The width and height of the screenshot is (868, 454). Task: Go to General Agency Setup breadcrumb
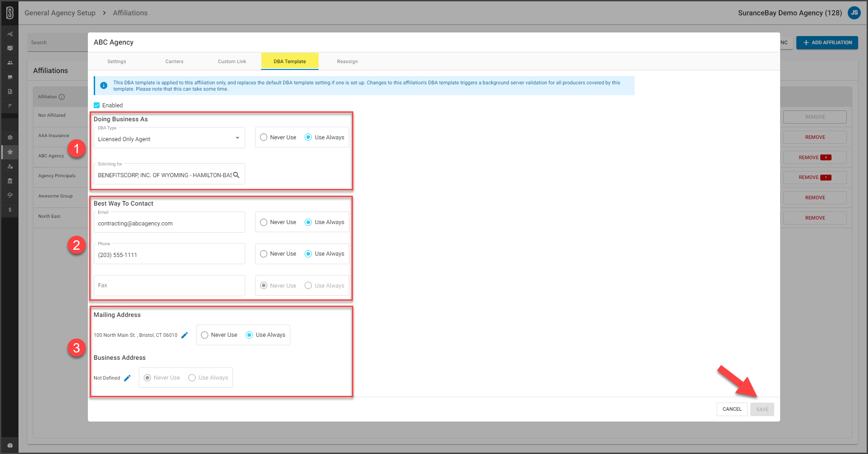pos(60,13)
